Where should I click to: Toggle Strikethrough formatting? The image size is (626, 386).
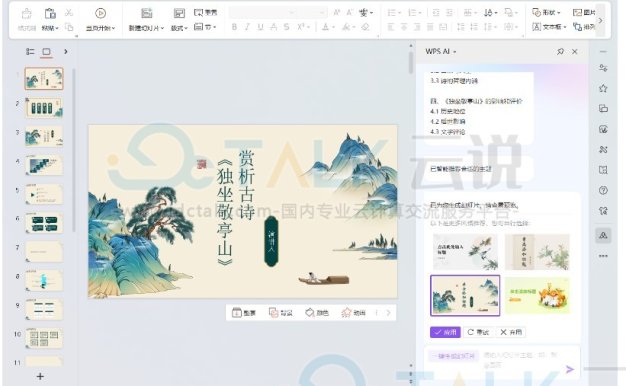[273, 27]
